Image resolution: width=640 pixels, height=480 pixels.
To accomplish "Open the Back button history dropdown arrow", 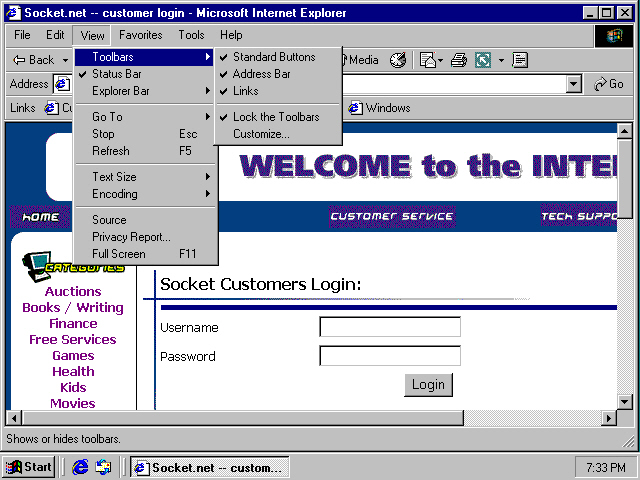I will click(x=65, y=60).
